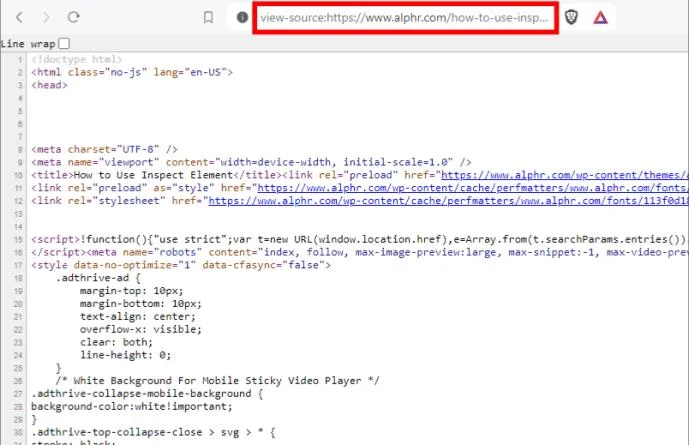
Task: Click the forward navigation arrow
Action: tap(46, 17)
